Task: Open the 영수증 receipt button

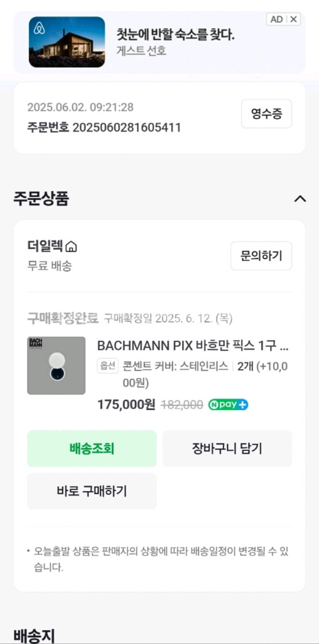Action: tap(266, 114)
